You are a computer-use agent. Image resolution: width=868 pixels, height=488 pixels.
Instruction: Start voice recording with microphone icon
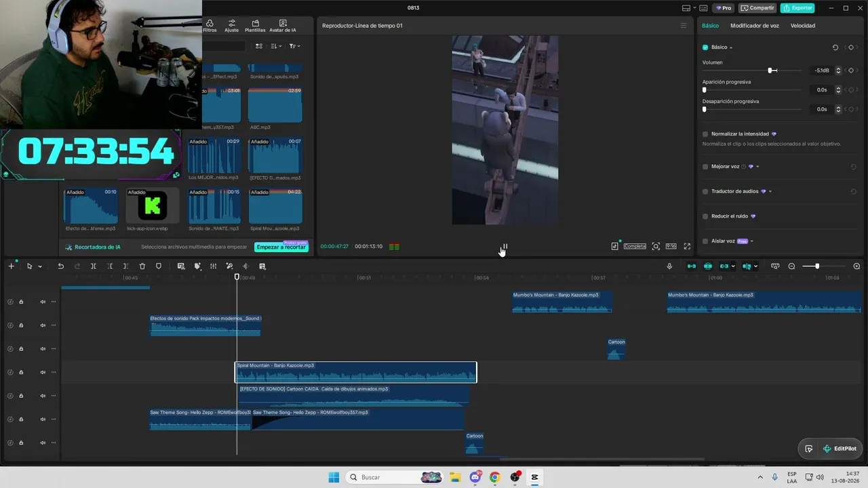coord(669,266)
